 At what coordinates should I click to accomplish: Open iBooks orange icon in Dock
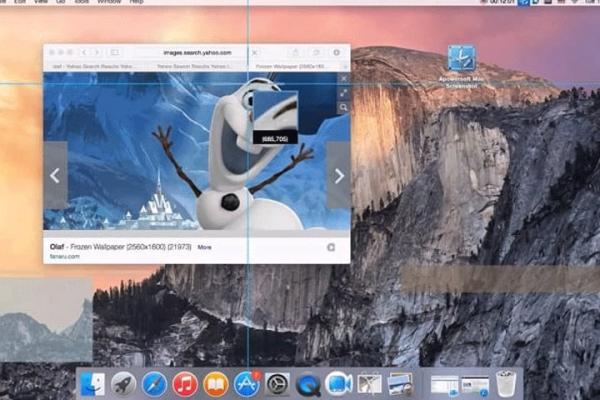pos(216,384)
